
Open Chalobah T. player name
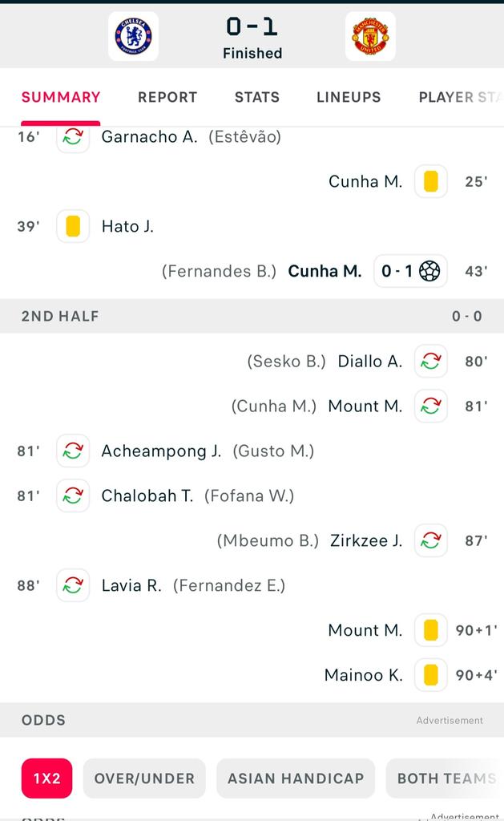click(147, 495)
